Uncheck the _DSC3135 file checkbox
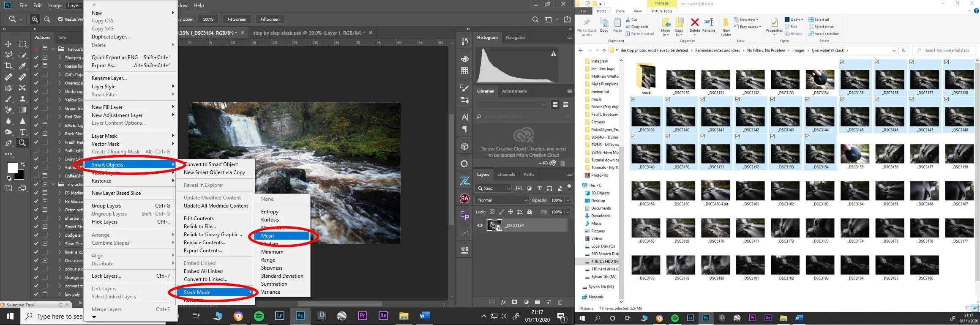The image size is (980, 325). coord(842,62)
